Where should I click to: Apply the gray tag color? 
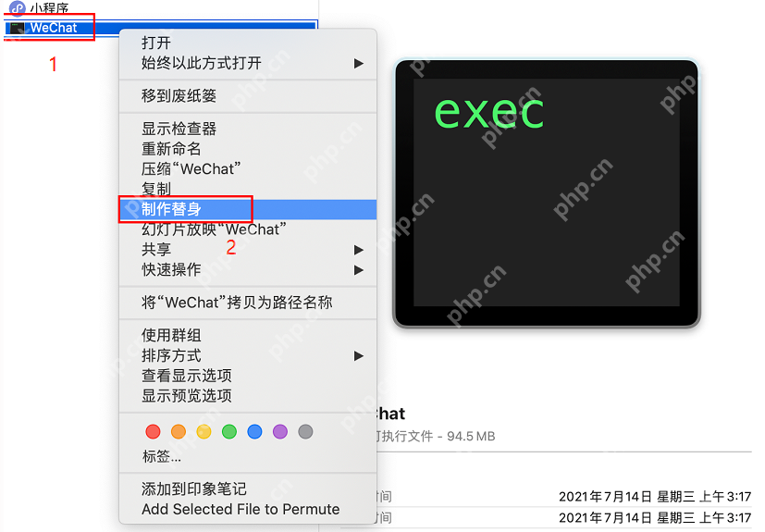point(305,431)
